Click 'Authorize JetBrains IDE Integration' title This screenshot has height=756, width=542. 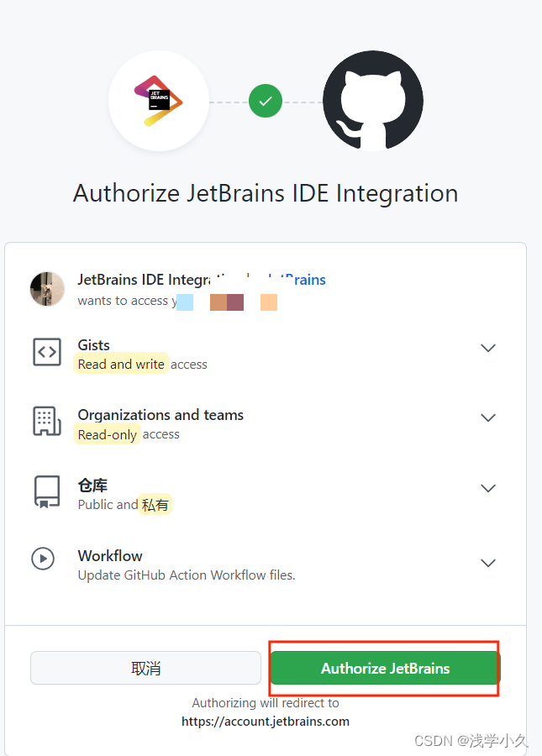click(x=266, y=193)
